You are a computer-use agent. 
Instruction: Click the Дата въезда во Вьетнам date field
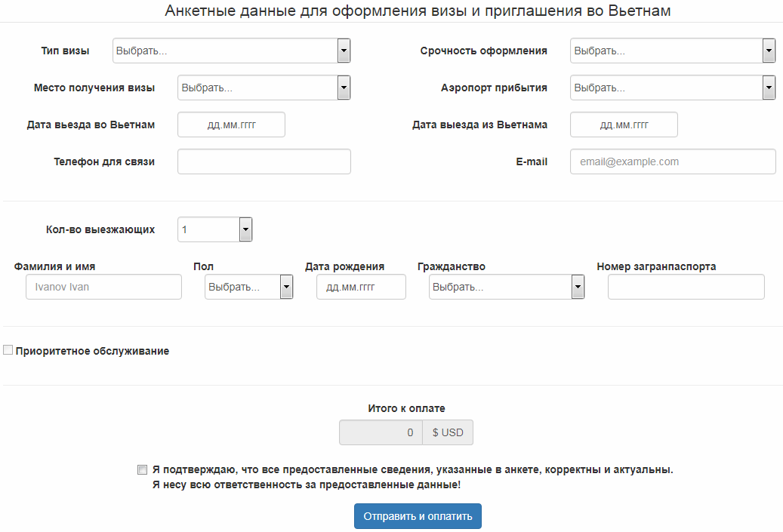(x=231, y=125)
